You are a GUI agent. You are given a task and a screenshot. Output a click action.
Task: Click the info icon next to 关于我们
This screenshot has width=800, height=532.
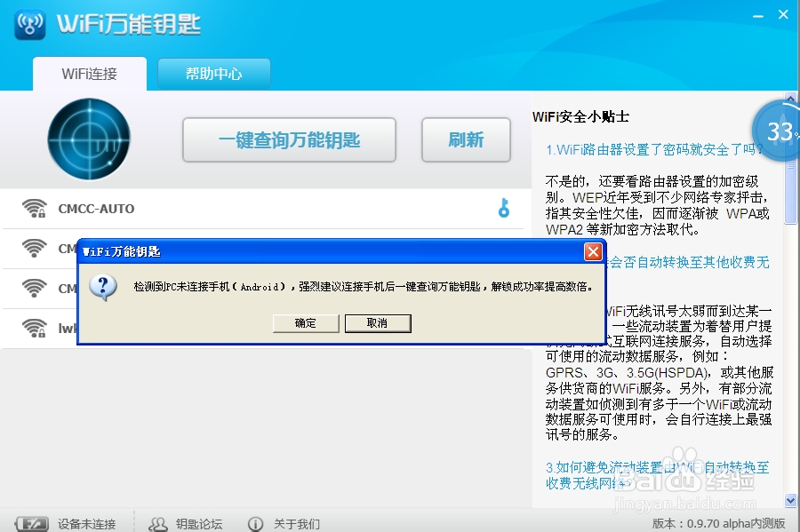257,524
